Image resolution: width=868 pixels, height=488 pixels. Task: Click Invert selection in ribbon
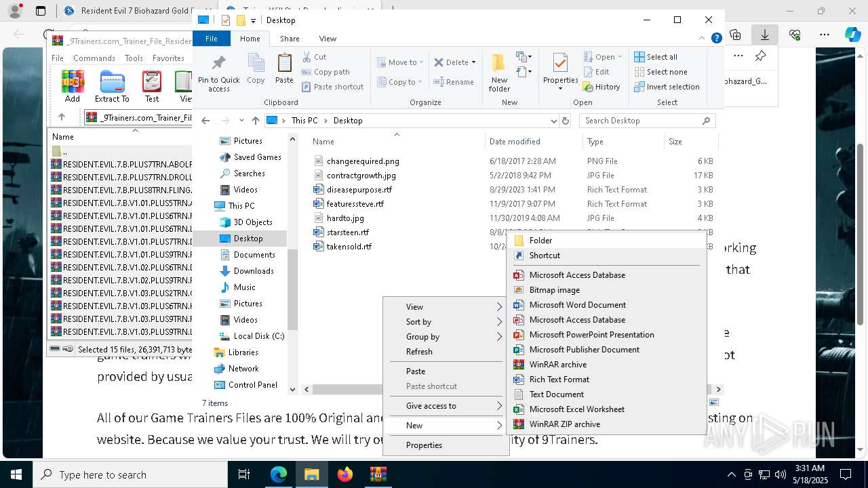point(667,87)
